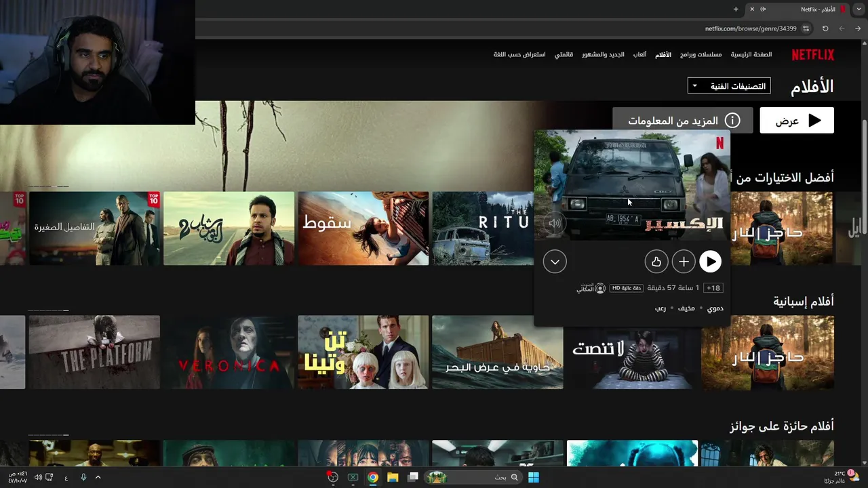Viewport: 868px width, 488px height.
Task: Switch to Chrome in the taskbar
Action: 372,477
